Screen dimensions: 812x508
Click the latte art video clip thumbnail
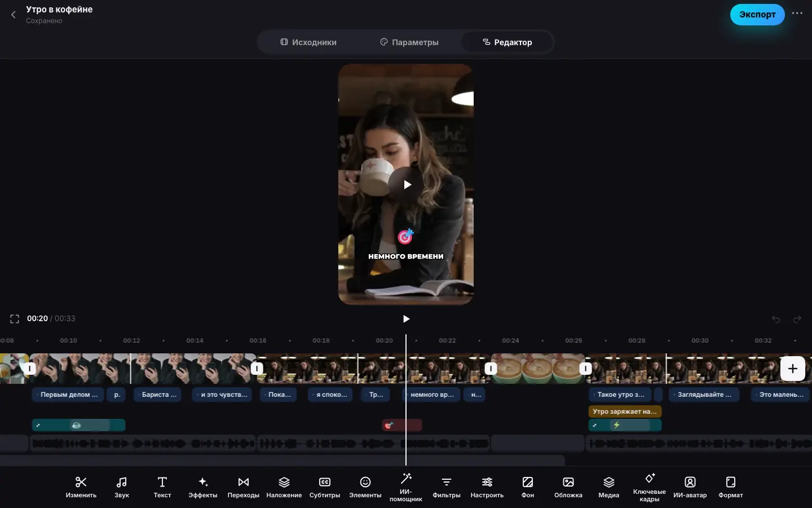point(538,369)
